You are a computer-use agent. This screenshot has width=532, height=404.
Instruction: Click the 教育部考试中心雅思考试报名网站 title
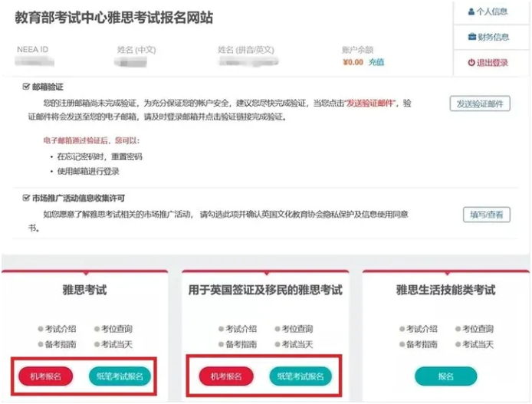point(113,18)
